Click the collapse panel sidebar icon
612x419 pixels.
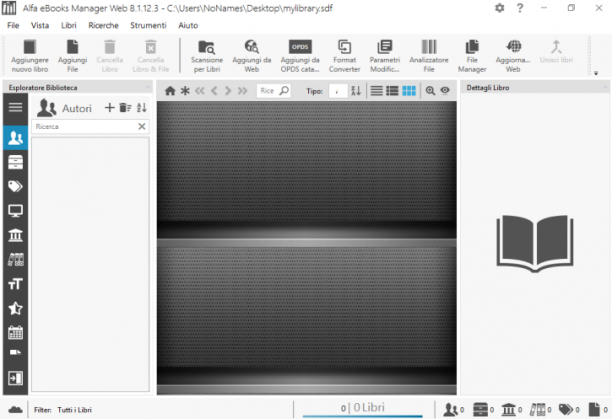15,378
